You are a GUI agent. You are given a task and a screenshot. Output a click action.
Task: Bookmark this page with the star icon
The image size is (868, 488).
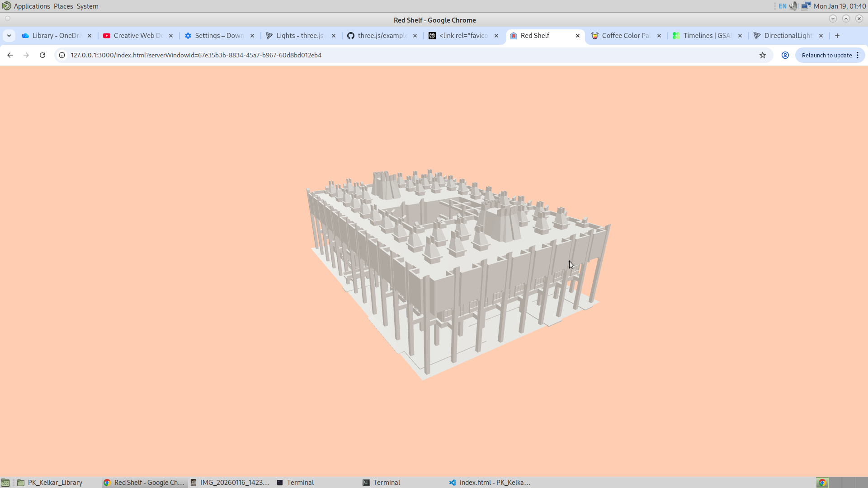click(763, 55)
